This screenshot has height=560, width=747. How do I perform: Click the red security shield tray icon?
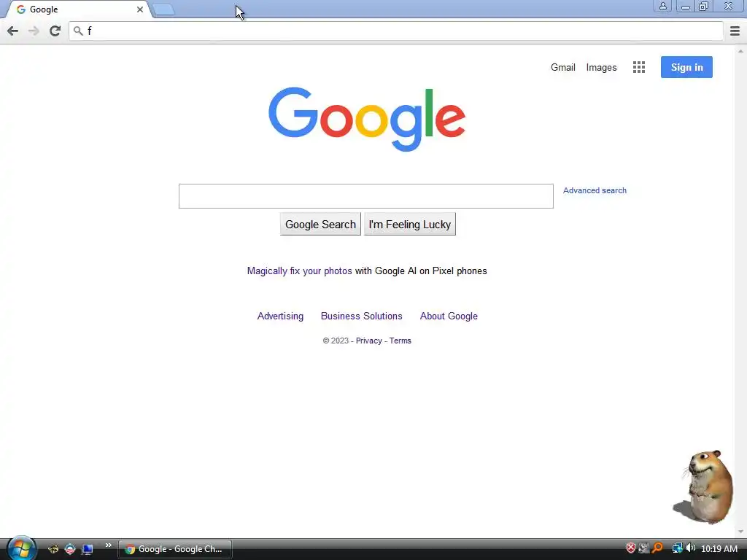click(x=631, y=548)
